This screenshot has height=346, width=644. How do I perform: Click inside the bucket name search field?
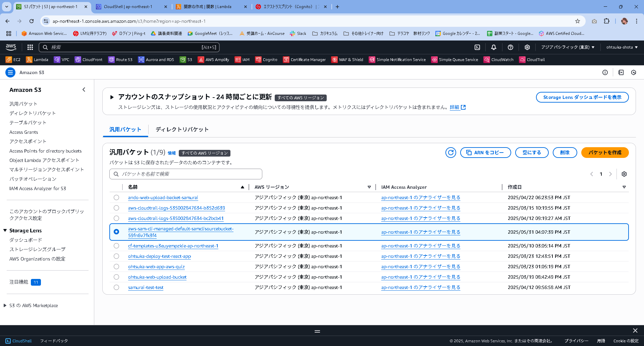pyautogui.click(x=185, y=174)
